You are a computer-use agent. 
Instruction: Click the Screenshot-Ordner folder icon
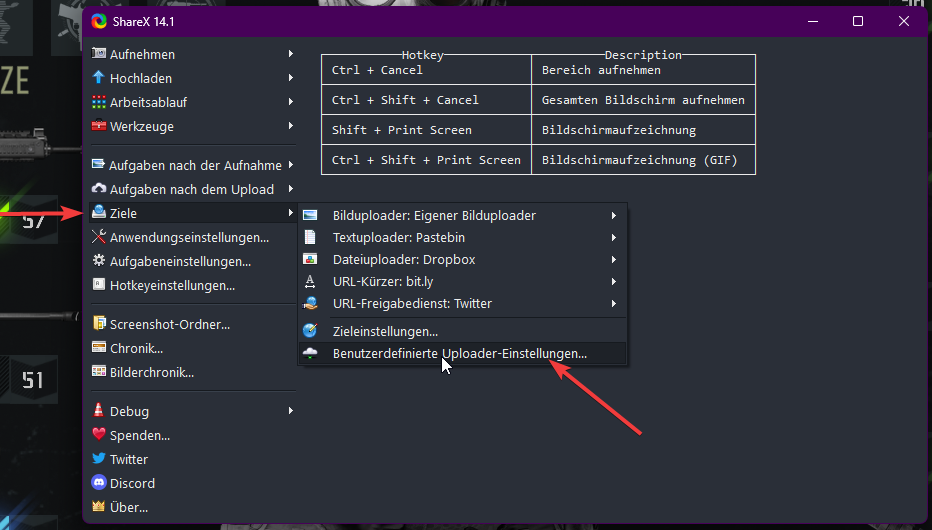tap(99, 324)
